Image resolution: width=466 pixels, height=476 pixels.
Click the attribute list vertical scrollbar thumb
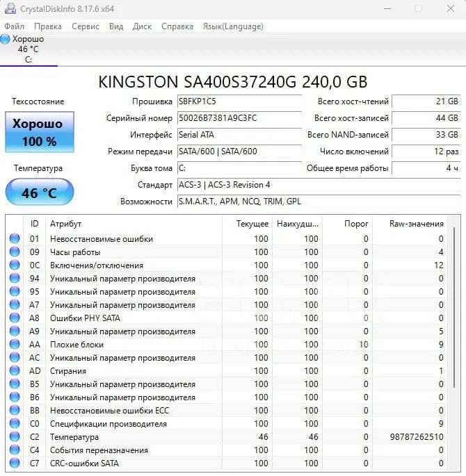click(x=454, y=307)
